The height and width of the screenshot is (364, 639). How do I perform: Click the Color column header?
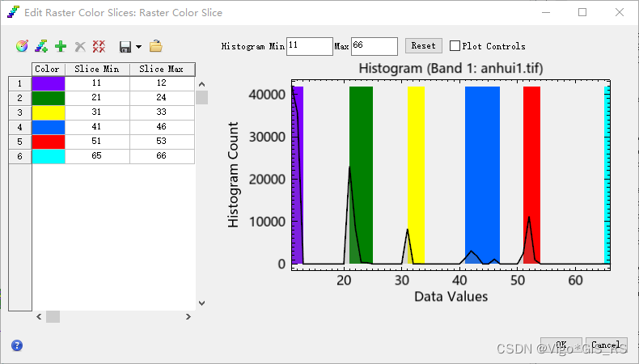click(49, 70)
